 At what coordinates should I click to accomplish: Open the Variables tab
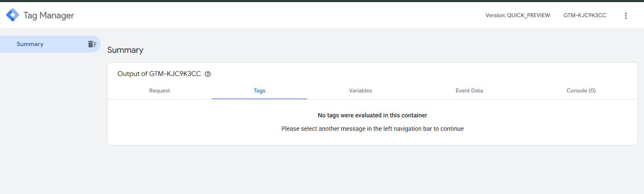click(360, 91)
